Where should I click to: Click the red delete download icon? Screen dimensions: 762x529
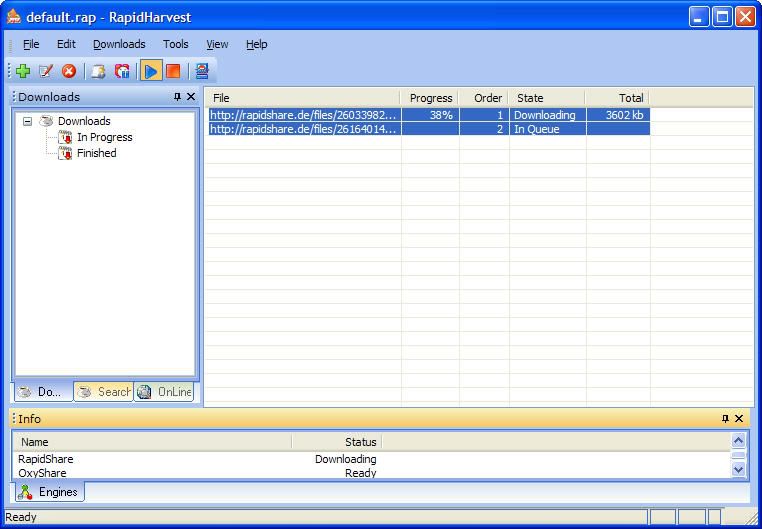pos(69,71)
